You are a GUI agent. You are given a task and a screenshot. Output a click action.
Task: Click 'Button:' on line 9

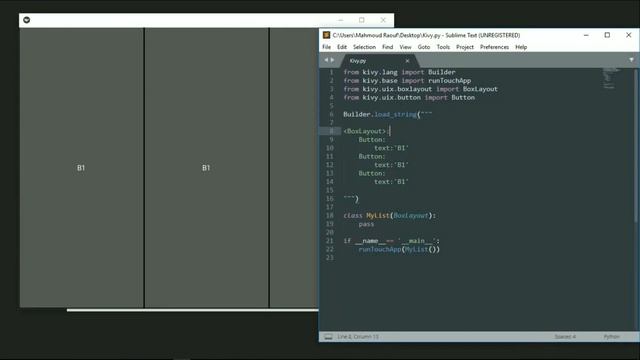372,140
